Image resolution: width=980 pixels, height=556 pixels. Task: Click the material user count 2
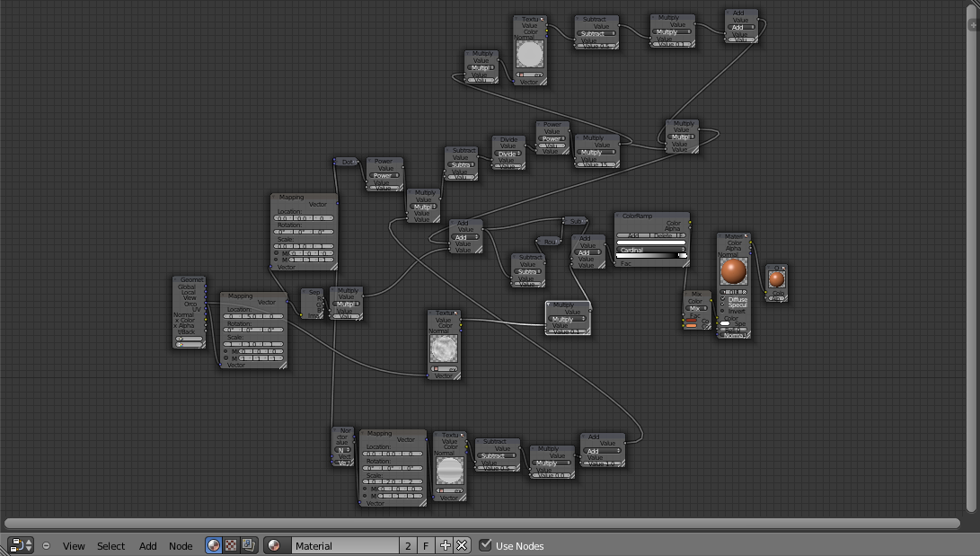pyautogui.click(x=408, y=545)
